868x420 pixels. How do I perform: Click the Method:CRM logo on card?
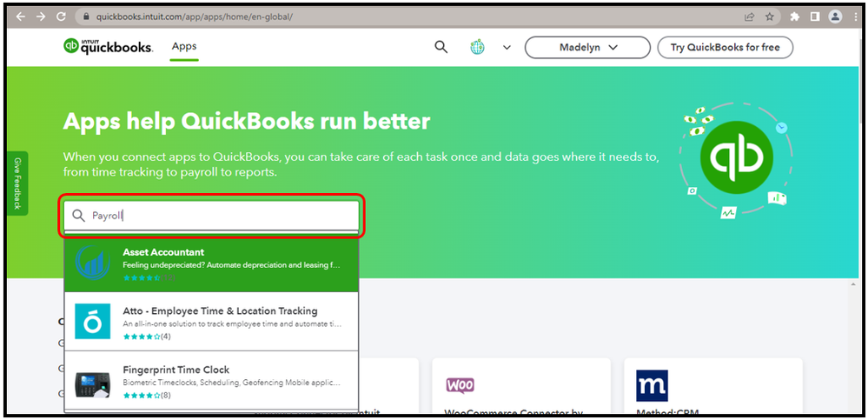tap(652, 385)
